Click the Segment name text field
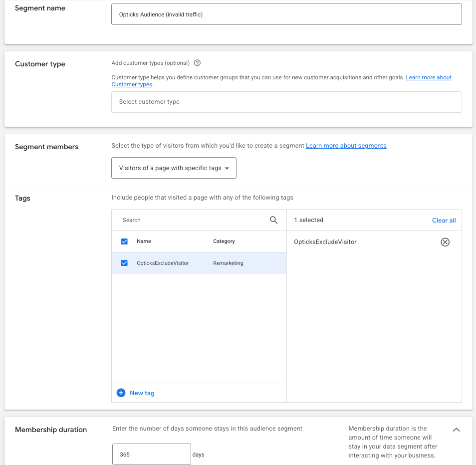Screen dimensions: 476x465 click(286, 14)
